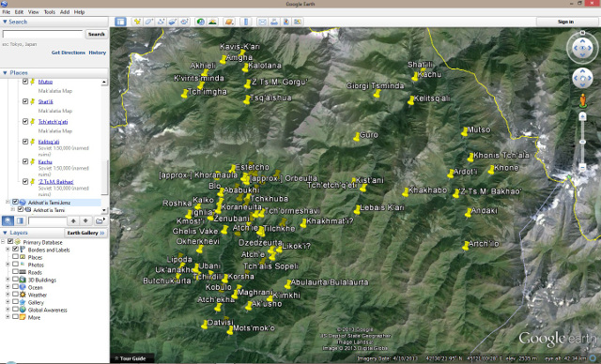This screenshot has width=601, height=364.
Task: Open the Add menu
Action: click(65, 12)
